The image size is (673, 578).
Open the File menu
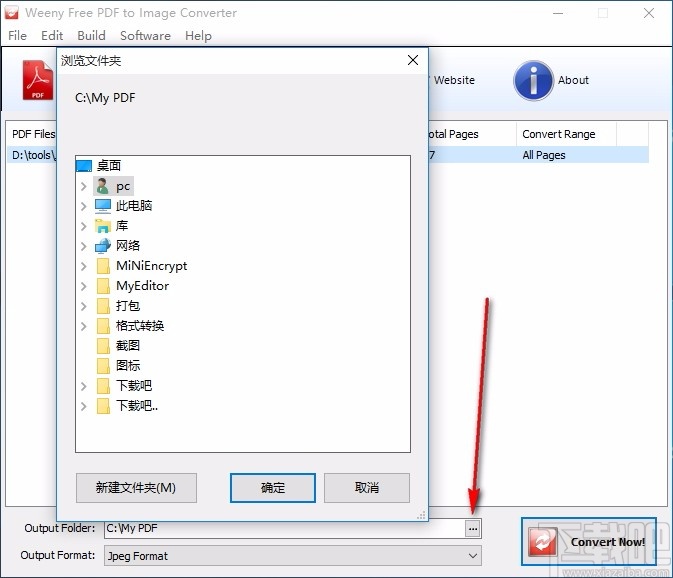17,36
